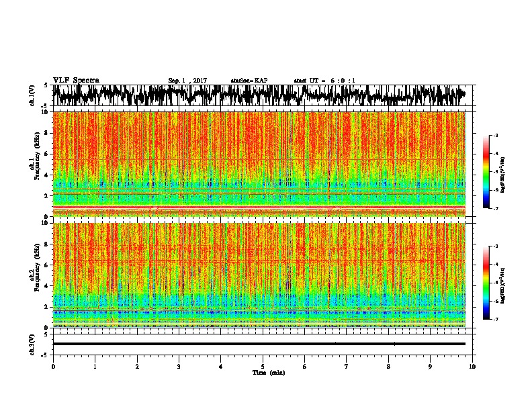Click the log(PSD) label beside ch.2 colorbar
The width and height of the screenshot is (532, 411).
(502, 285)
